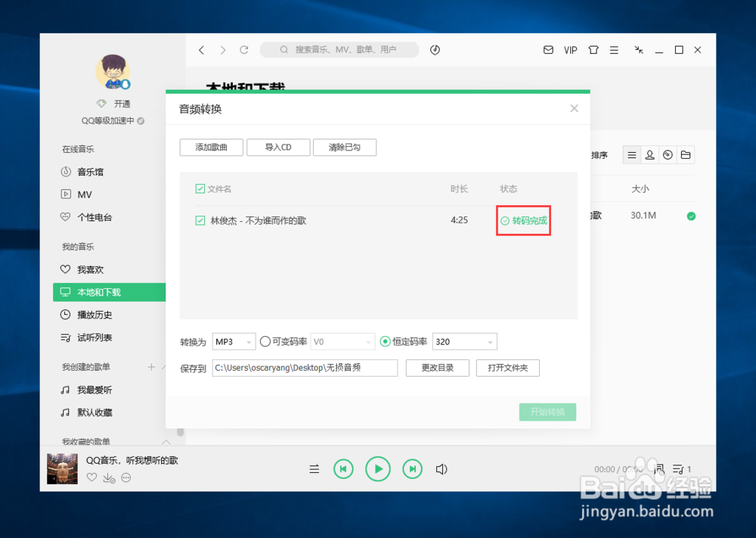Open the VIP membership link

click(x=570, y=50)
